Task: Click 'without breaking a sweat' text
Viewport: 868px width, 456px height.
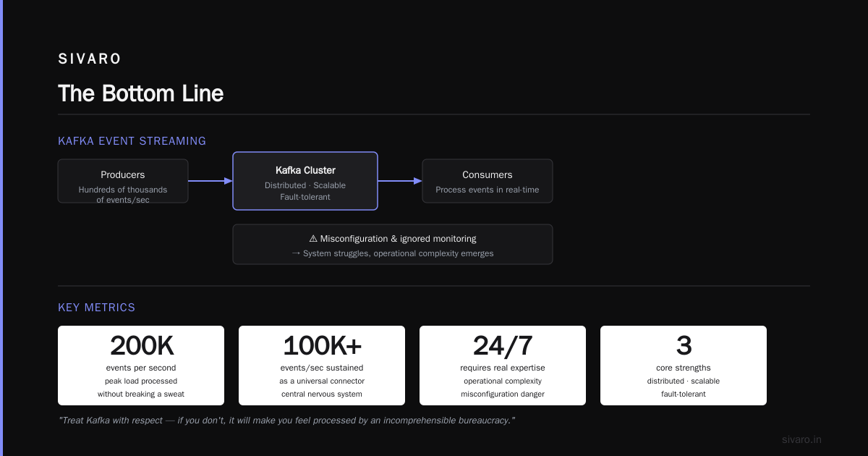Action: pos(141,394)
